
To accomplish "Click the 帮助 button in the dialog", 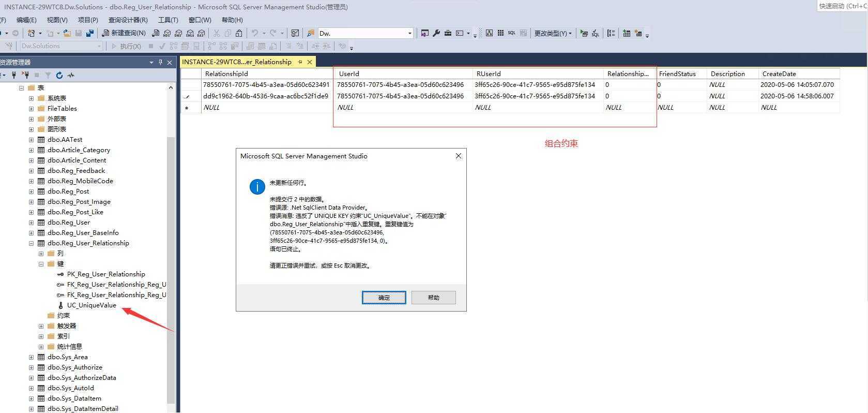I will [434, 298].
